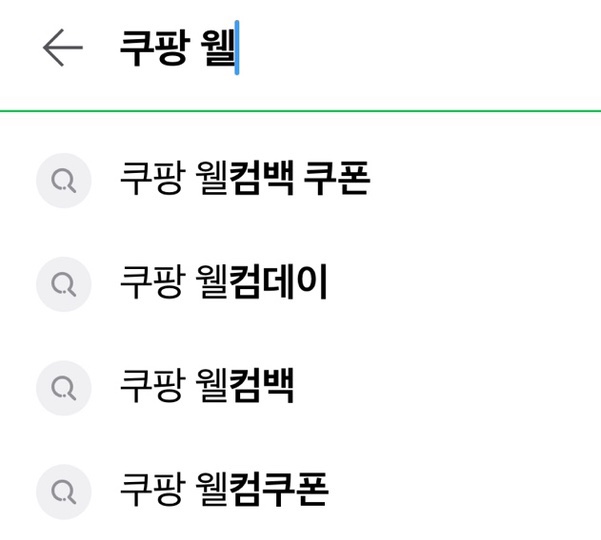Tap bold 컴백 text in third suggestion
This screenshot has width=601, height=540.
tap(261, 386)
